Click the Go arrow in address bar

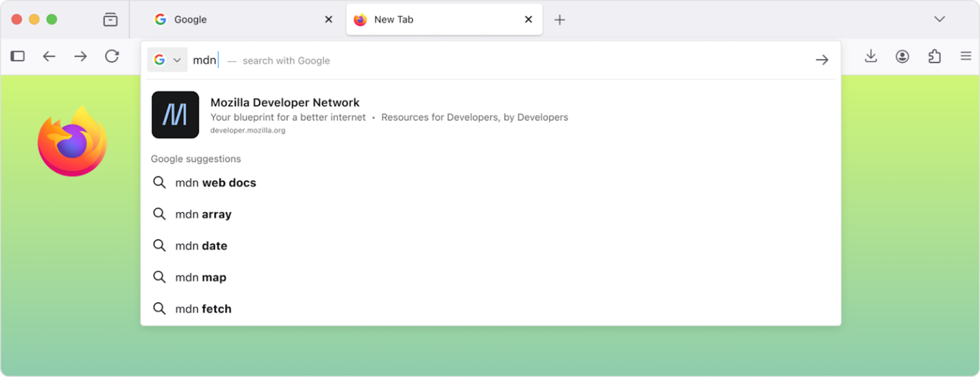[x=822, y=60]
